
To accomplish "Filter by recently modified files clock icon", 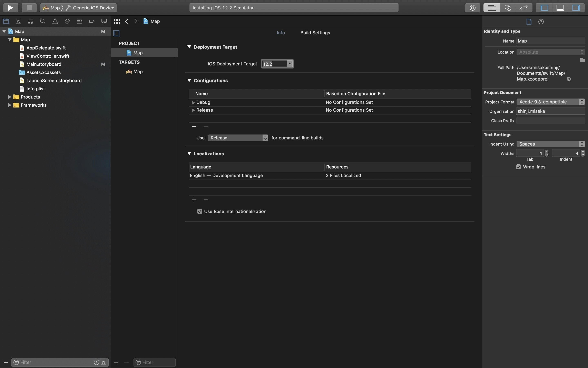I will [x=96, y=362].
